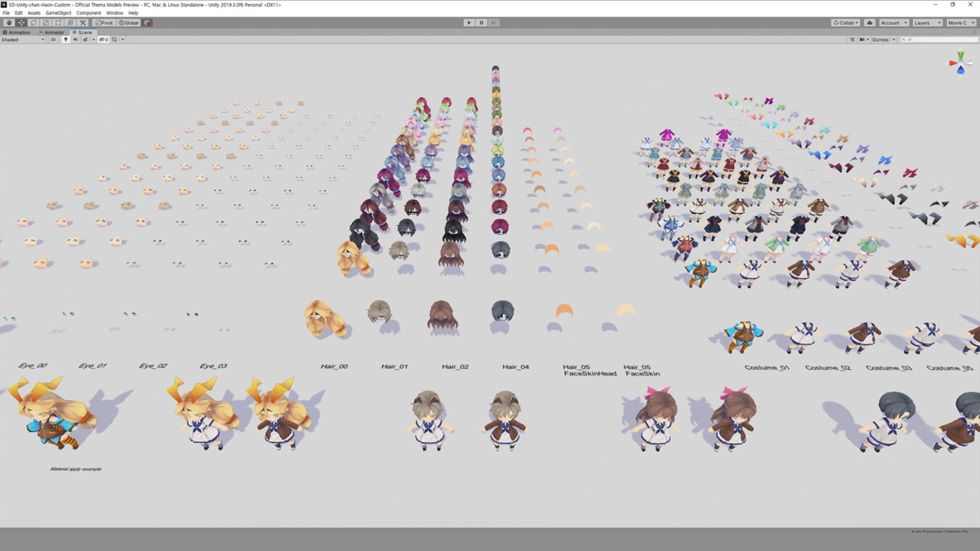Click the scene search field

tap(939, 39)
